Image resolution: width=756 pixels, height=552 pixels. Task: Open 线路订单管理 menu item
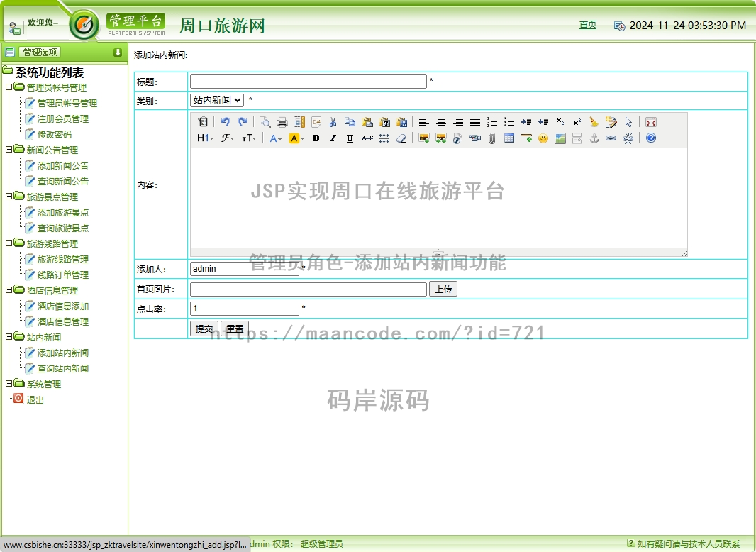point(63,275)
